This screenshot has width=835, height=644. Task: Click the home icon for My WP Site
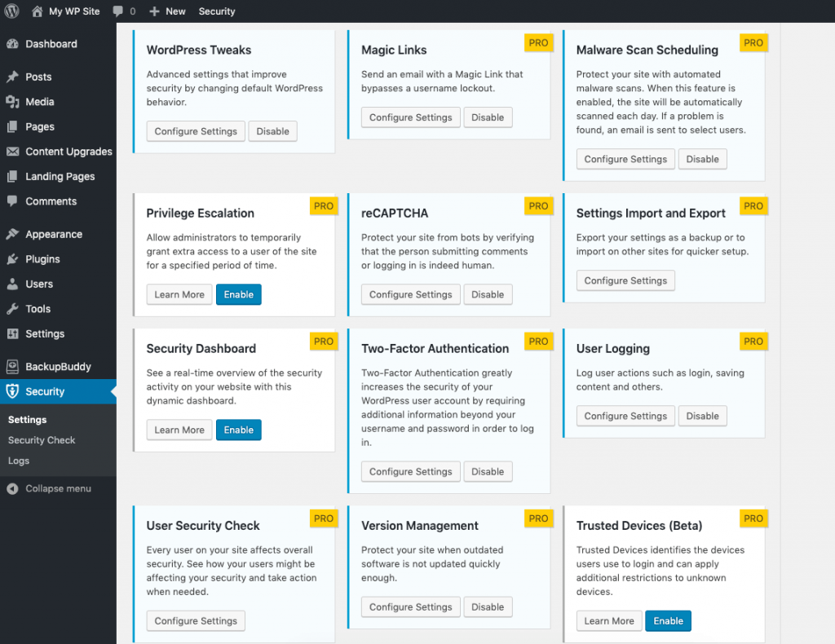coord(37,11)
